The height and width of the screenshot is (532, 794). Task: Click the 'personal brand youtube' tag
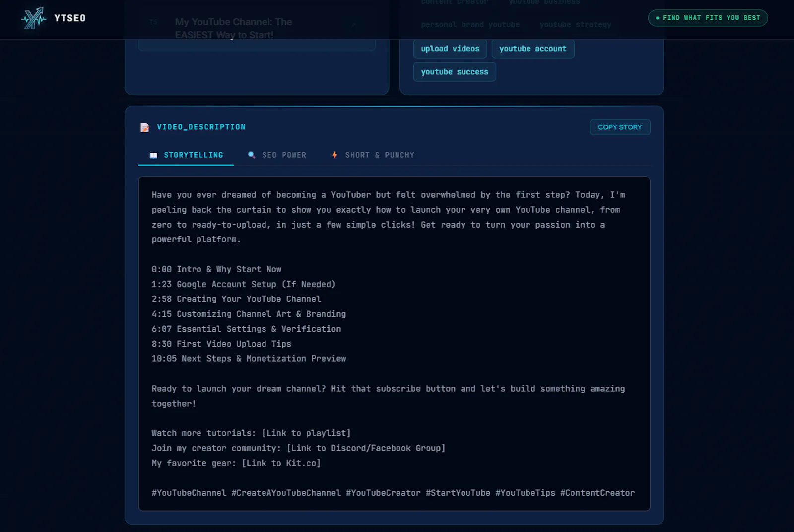[470, 25]
